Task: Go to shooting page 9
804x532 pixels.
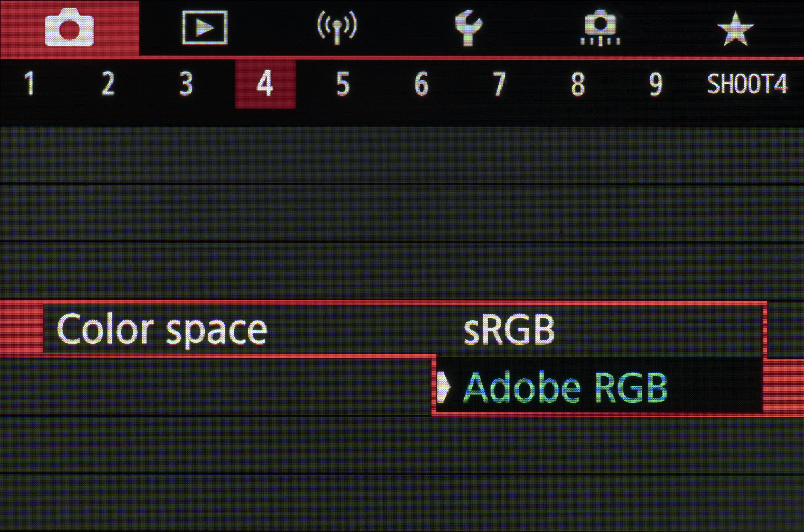Action: coord(656,84)
